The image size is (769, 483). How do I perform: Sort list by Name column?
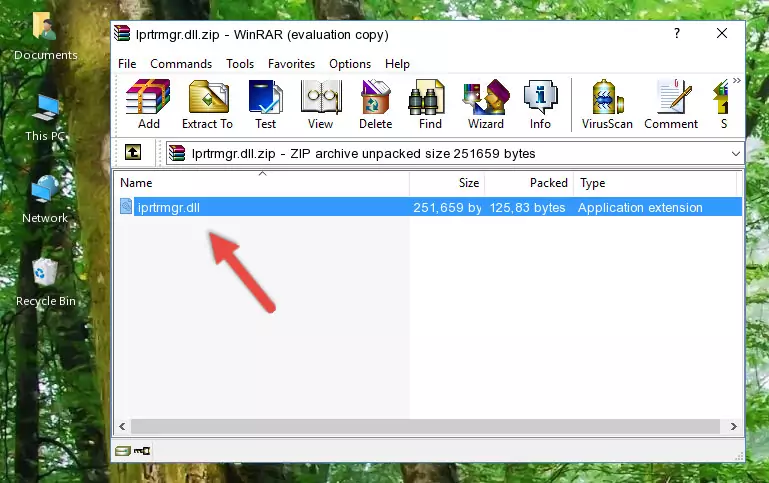point(262,183)
